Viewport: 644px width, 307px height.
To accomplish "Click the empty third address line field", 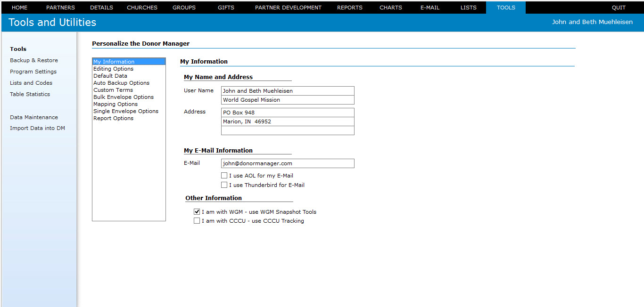I will click(288, 130).
